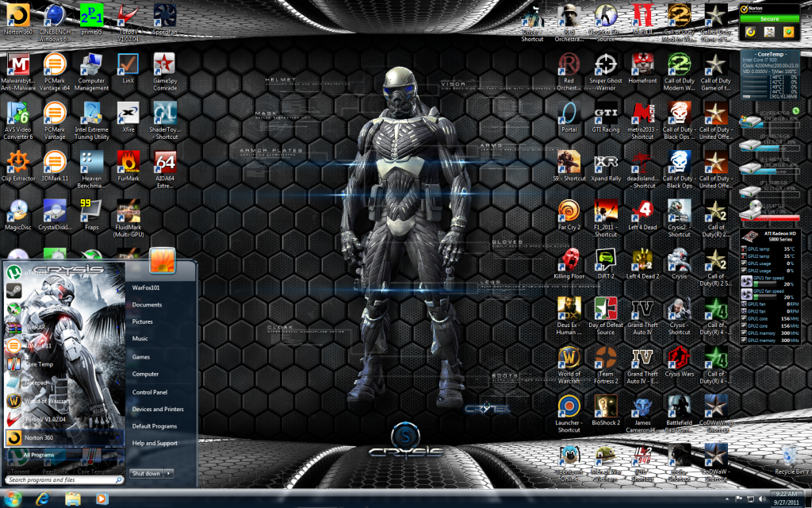Click the Norton gadget Secure status bar
Image resolution: width=812 pixels, height=508 pixels.
(x=769, y=19)
